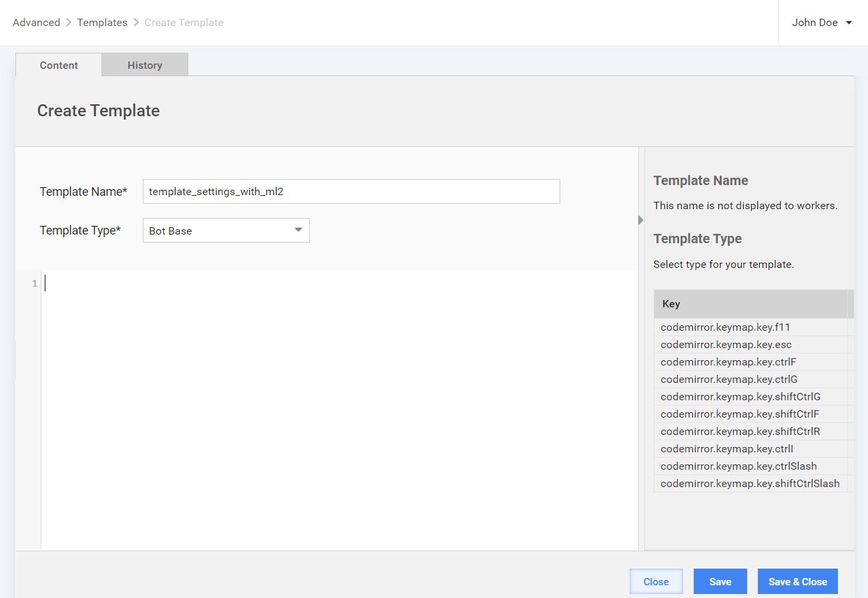
Task: Navigate to Templates breadcrumb link
Action: point(102,23)
